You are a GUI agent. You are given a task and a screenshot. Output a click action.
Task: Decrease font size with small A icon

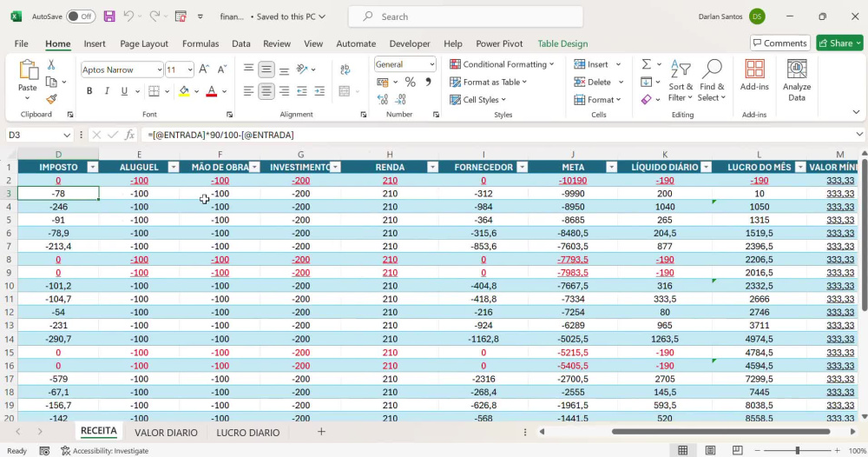click(221, 70)
